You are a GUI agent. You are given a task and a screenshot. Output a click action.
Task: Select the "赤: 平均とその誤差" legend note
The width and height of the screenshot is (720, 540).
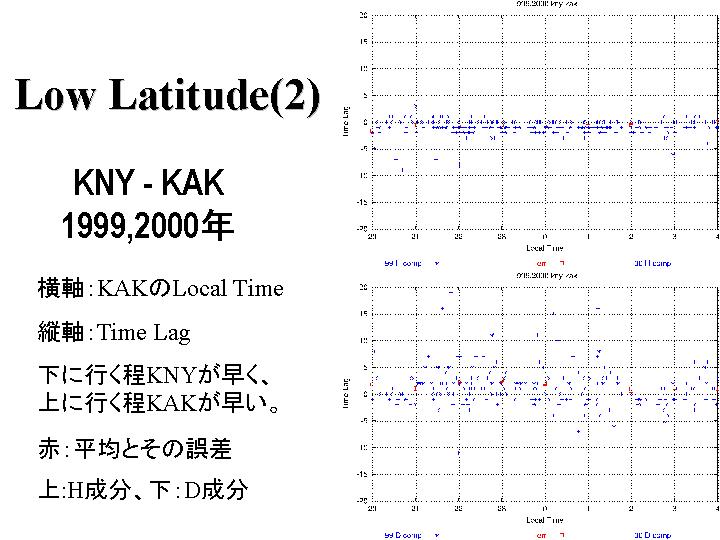coord(134,448)
